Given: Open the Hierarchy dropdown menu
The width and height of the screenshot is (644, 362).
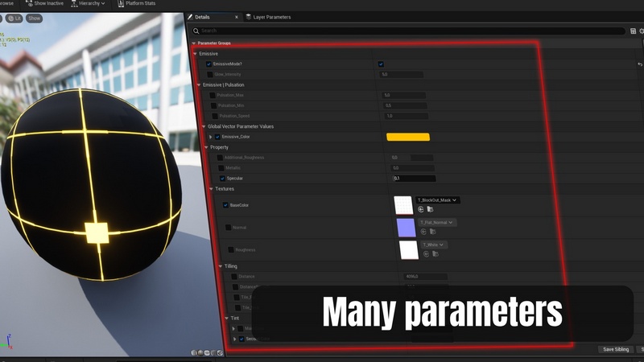Looking at the screenshot, I should [88, 4].
